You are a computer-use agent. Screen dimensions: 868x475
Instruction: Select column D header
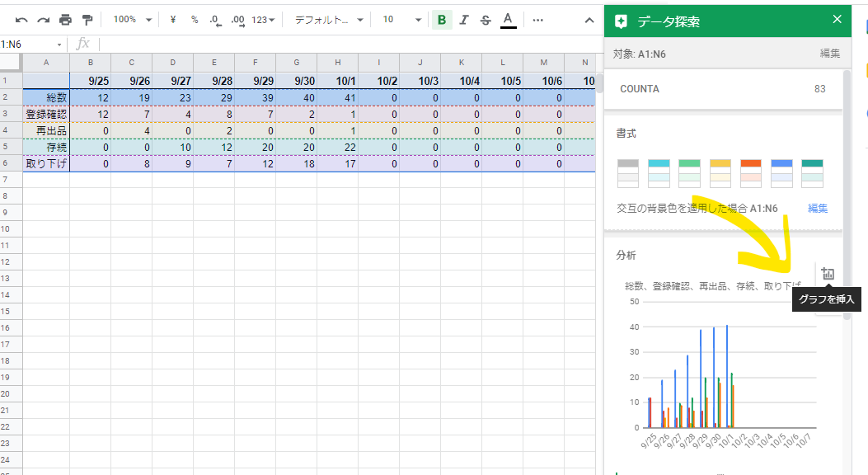pos(173,63)
